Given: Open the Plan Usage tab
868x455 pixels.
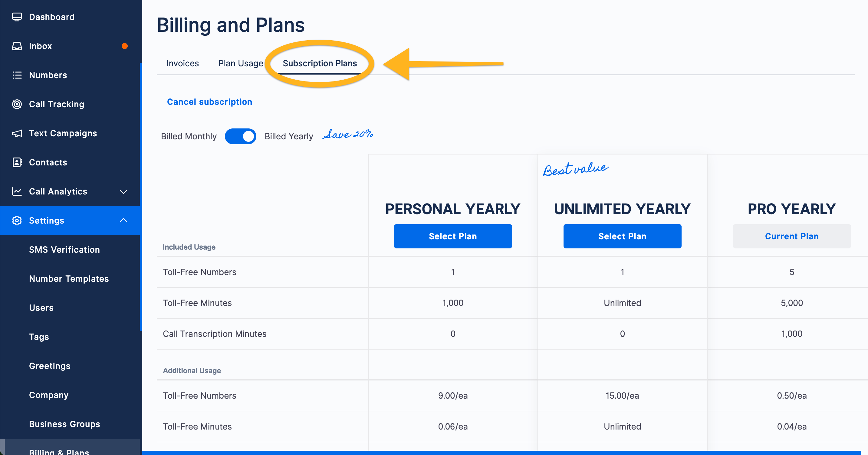Looking at the screenshot, I should click(x=241, y=63).
